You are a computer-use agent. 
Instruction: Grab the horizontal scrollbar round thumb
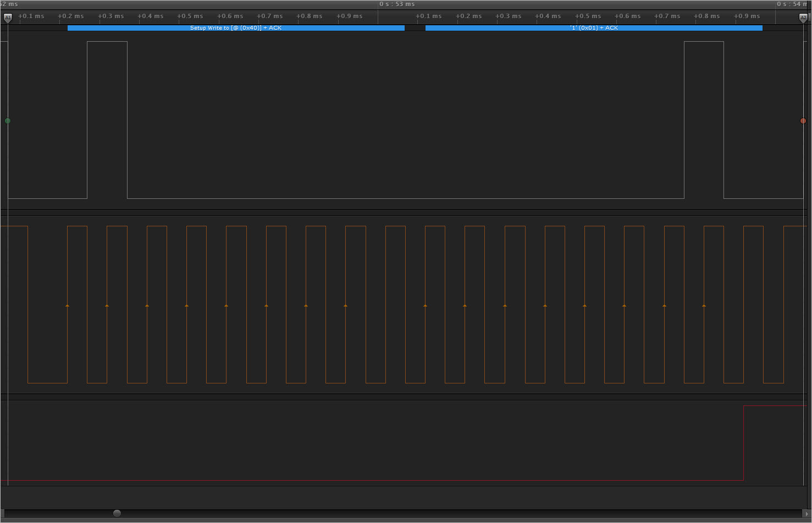(117, 513)
